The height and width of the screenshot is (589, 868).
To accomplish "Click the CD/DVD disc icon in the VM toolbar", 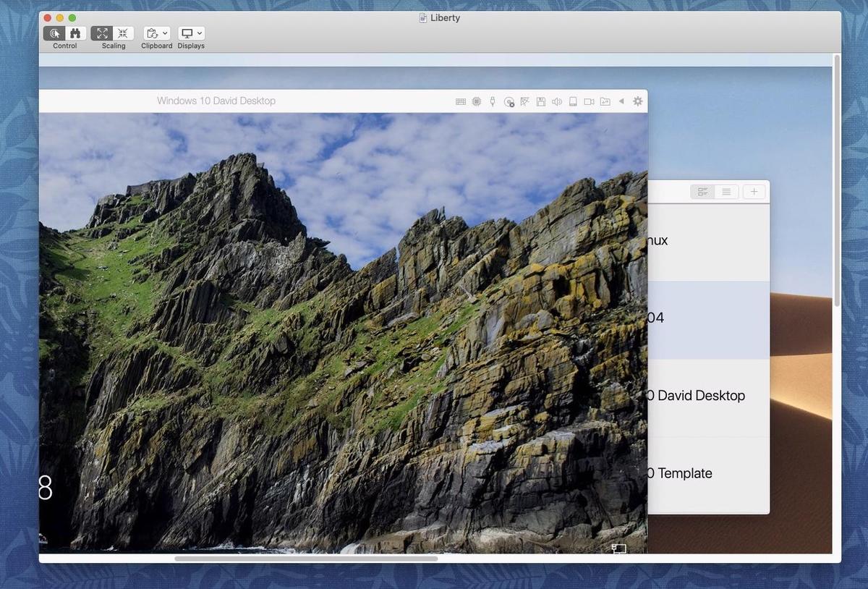I will pyautogui.click(x=509, y=102).
